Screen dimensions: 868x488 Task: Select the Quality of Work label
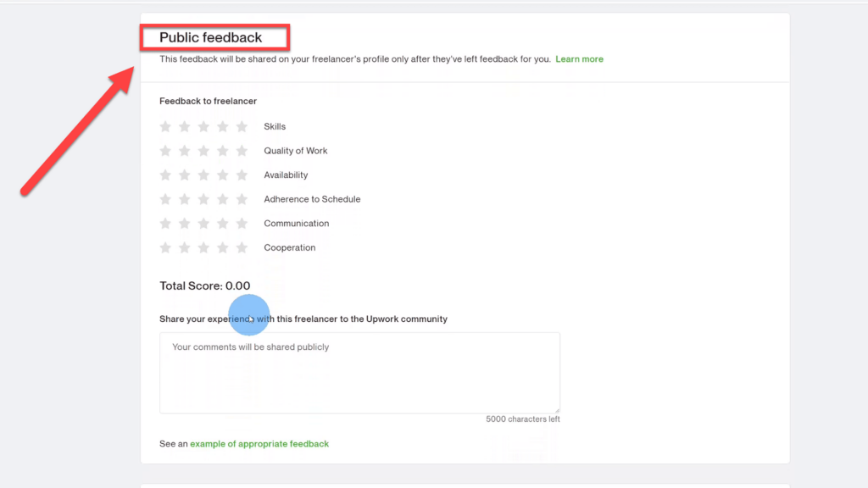click(x=296, y=151)
